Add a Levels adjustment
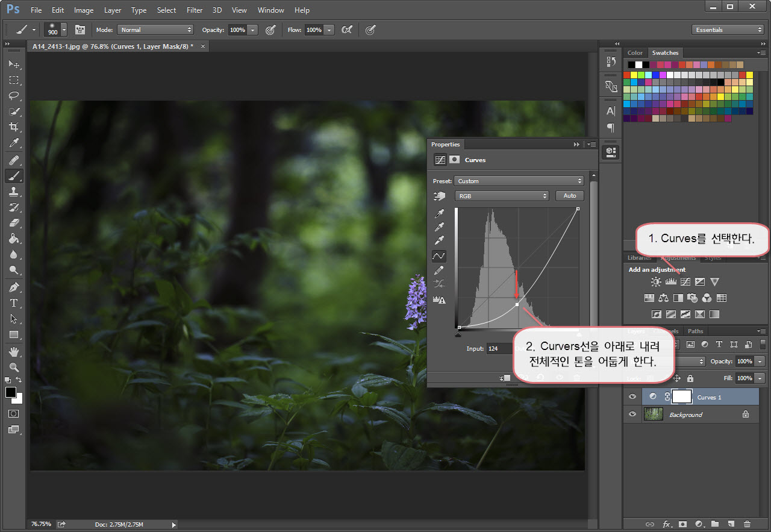 pyautogui.click(x=671, y=281)
